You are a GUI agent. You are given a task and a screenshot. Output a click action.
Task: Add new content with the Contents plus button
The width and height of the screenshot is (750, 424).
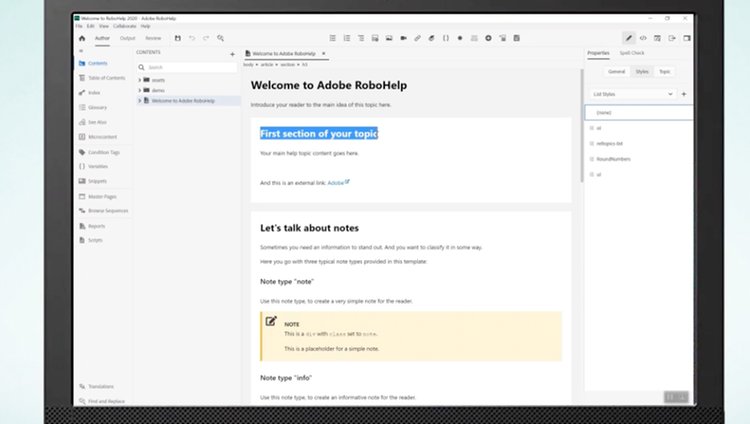click(x=232, y=54)
